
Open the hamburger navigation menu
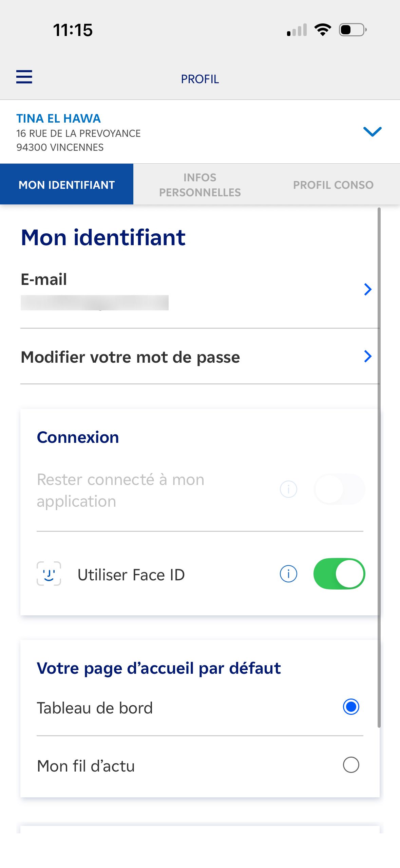click(x=24, y=77)
